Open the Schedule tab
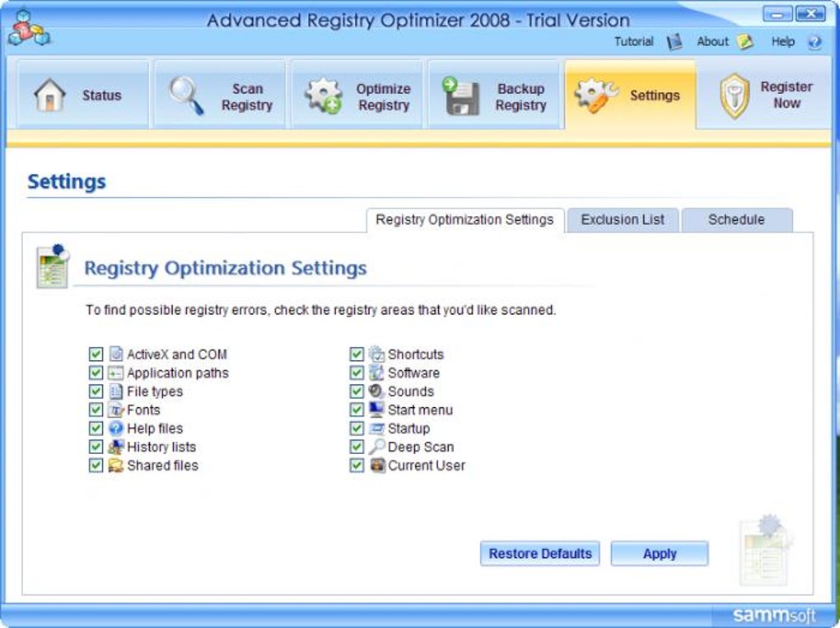The image size is (840, 628). tap(736, 220)
